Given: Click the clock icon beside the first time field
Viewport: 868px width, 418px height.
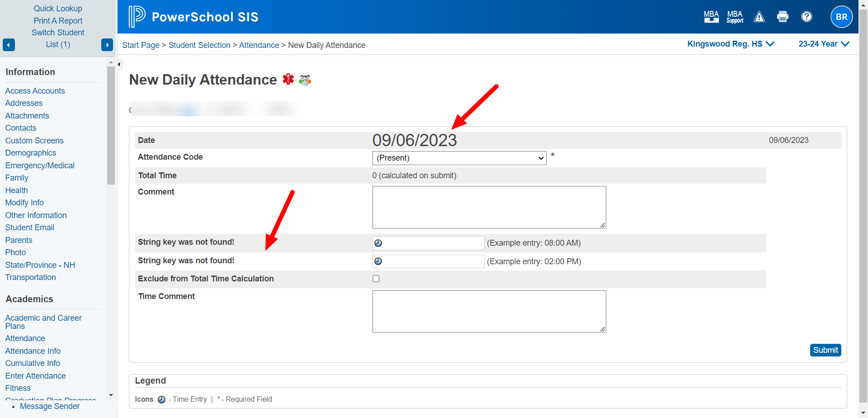Looking at the screenshot, I should 378,243.
